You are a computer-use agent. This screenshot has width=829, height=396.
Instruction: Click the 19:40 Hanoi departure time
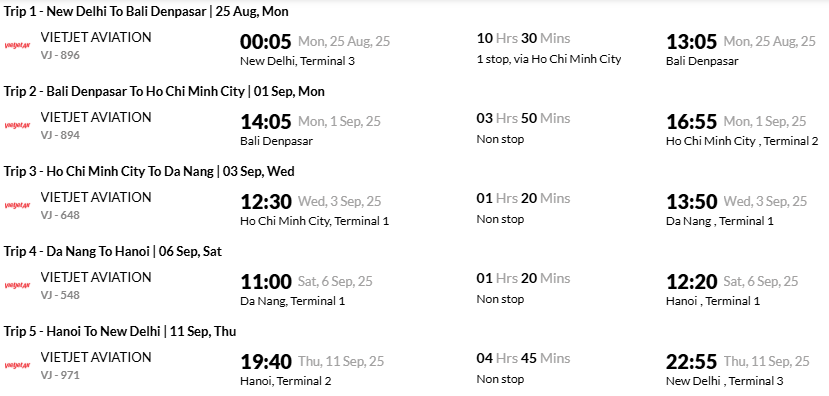(x=266, y=362)
